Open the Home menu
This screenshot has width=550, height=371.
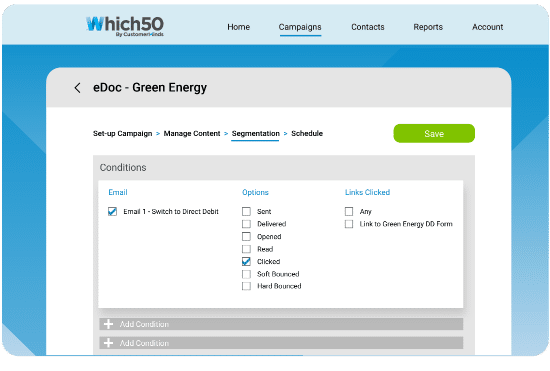239,27
